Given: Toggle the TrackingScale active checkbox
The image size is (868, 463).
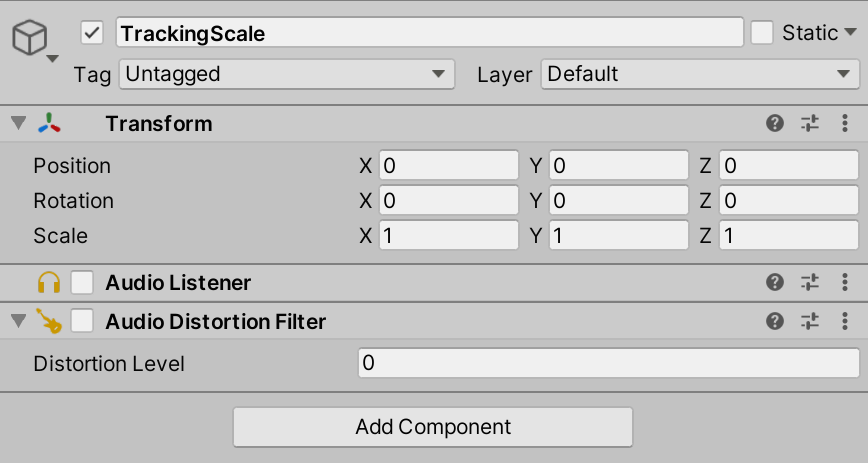Looking at the screenshot, I should pos(93,33).
